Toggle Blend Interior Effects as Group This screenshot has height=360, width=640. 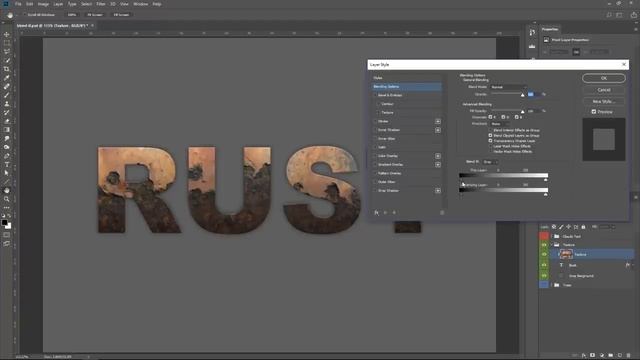pyautogui.click(x=490, y=130)
